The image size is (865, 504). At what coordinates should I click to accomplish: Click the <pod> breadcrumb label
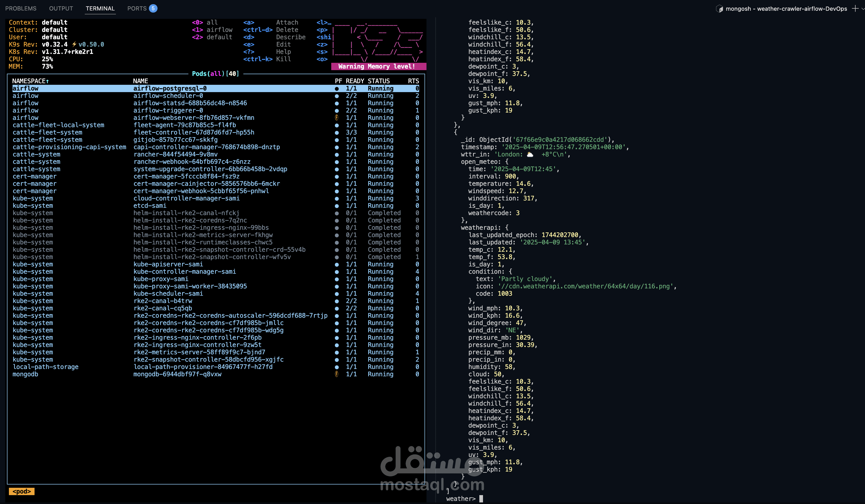22,492
